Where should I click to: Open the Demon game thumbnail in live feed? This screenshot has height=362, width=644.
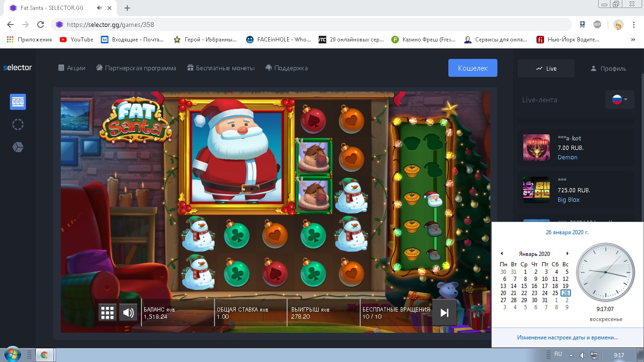coord(537,148)
